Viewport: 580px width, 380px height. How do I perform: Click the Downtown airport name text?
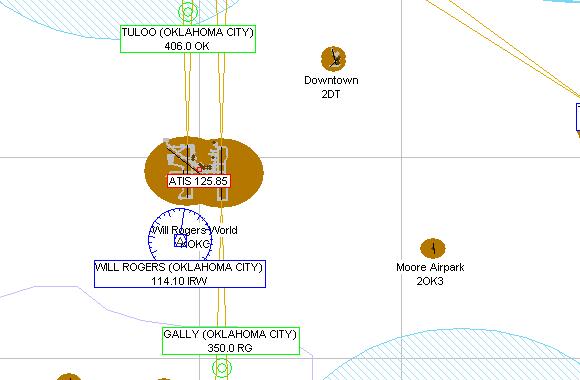pyautogui.click(x=331, y=80)
